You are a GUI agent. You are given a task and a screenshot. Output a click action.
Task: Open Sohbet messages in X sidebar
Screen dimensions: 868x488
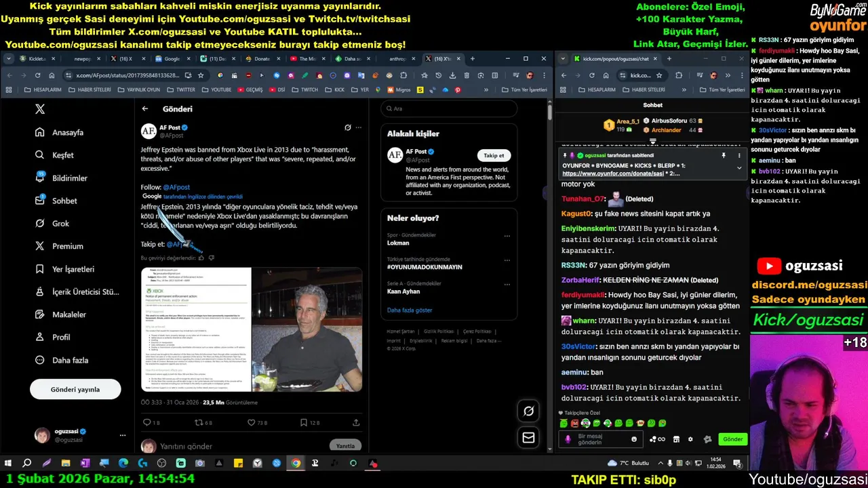[x=56, y=201]
